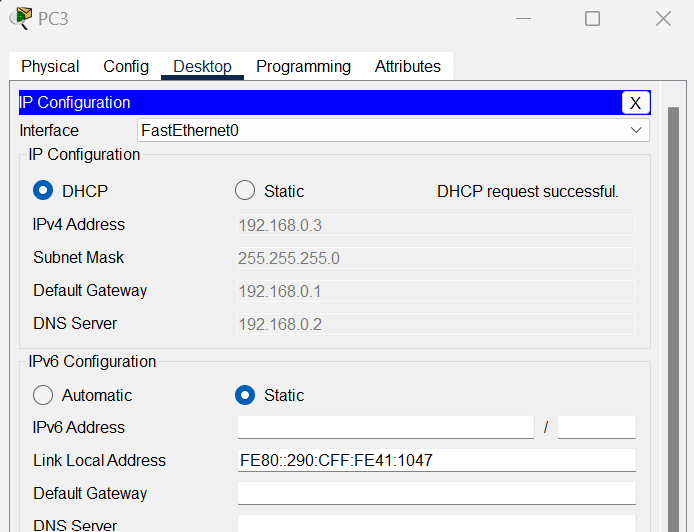Click the interface dropdown chevron arrow

636,130
